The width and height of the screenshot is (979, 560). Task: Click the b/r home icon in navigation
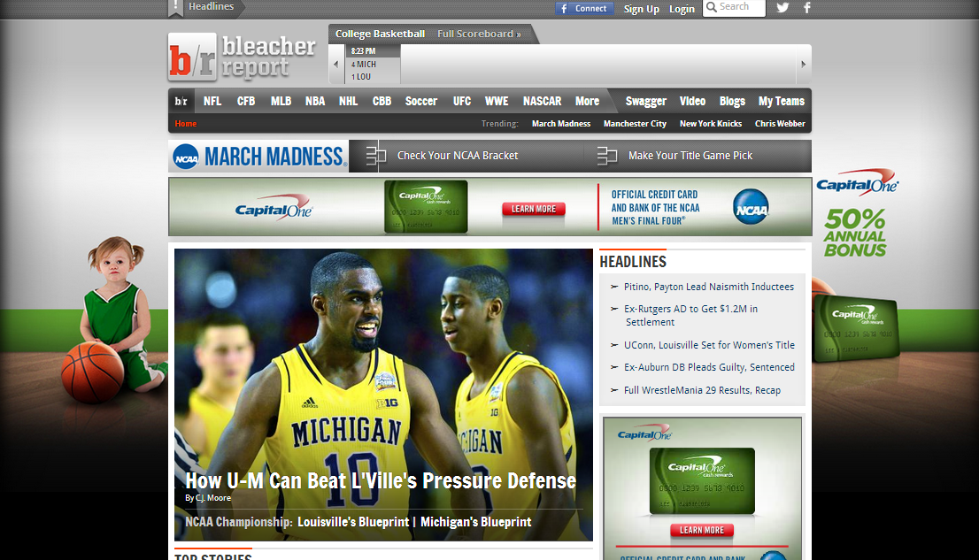coord(181,101)
